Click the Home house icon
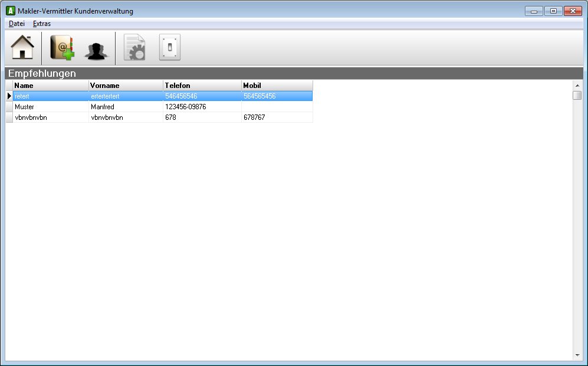Viewport: 588px width, 366px height. click(x=22, y=48)
